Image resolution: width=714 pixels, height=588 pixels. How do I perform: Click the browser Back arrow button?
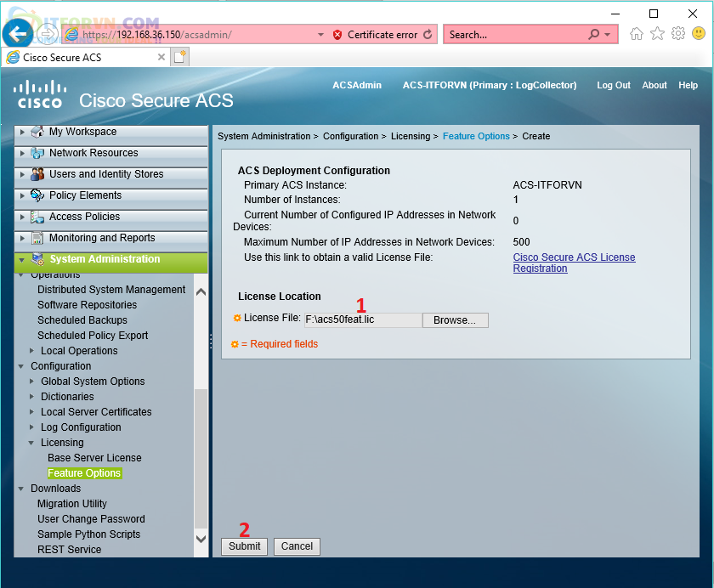[x=17, y=35]
